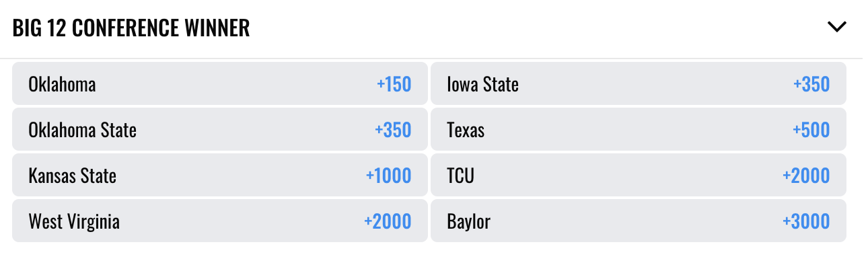868x265 pixels.
Task: Click the +500 odds for Texas
Action: click(x=811, y=130)
